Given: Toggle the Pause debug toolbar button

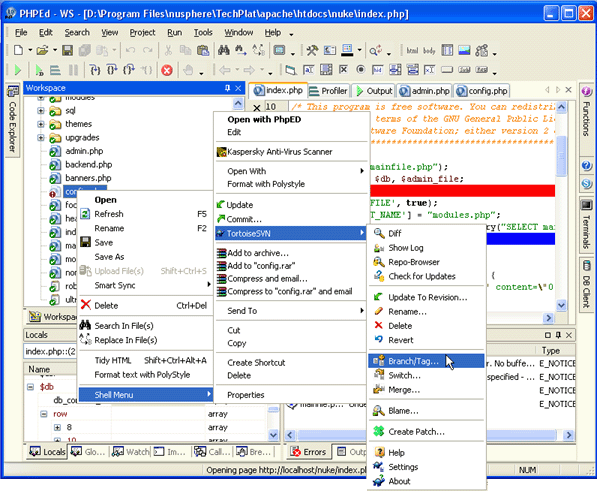Looking at the screenshot, I should tap(73, 70).
